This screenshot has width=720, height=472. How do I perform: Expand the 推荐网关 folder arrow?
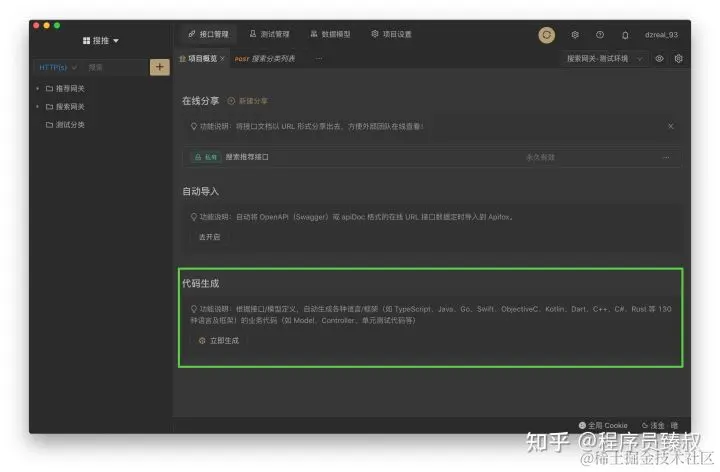pos(38,88)
